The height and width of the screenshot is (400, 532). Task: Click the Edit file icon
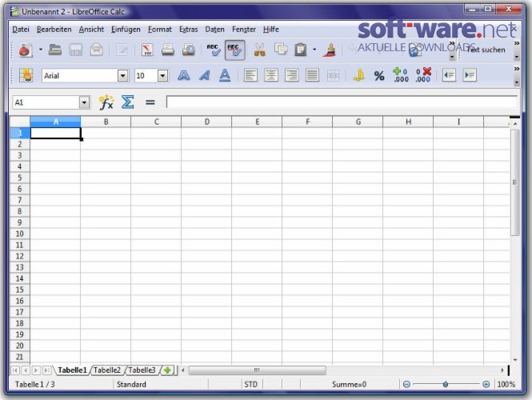[x=122, y=50]
